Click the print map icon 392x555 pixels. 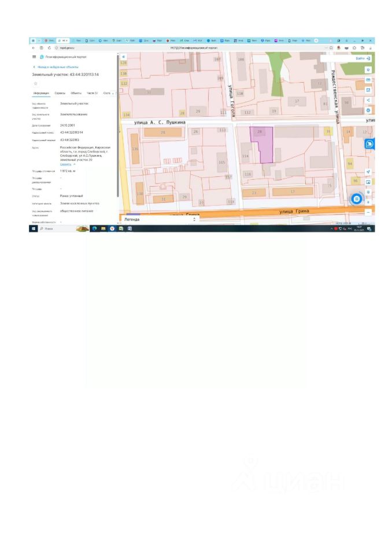coord(368,110)
